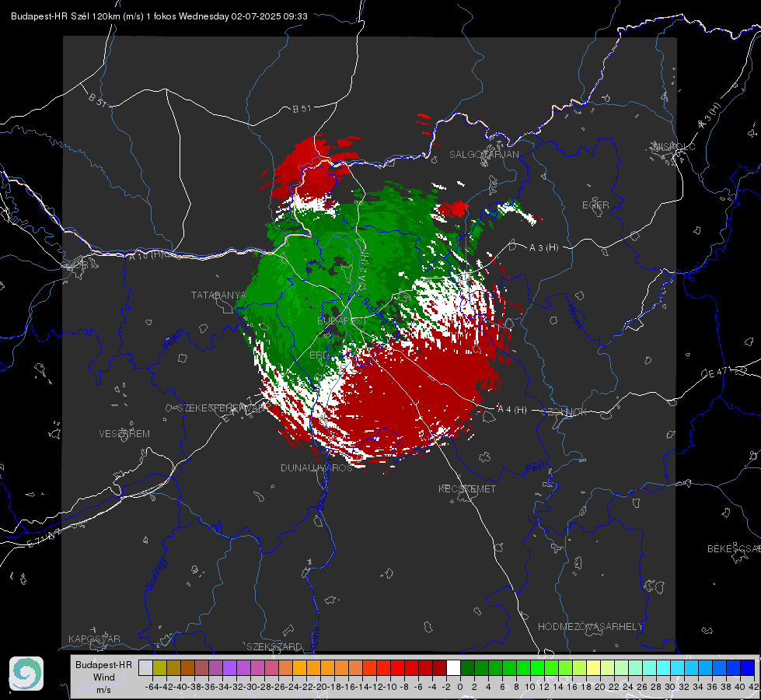Select the BUDAPEST city label
The image size is (761, 700).
[342, 321]
